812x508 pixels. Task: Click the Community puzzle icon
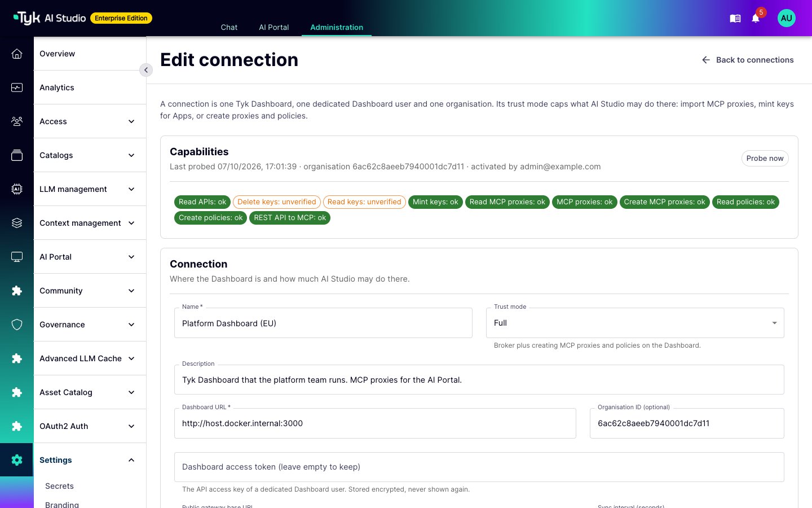coord(17,291)
